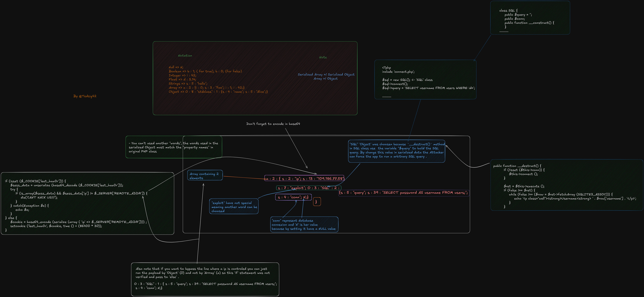Select the '"conn" represent database connexion' note
The image size is (644, 297).
[304, 224]
